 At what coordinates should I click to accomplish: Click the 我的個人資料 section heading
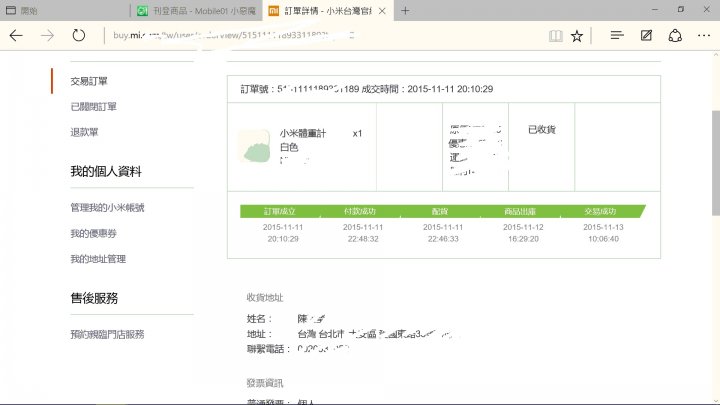106,171
